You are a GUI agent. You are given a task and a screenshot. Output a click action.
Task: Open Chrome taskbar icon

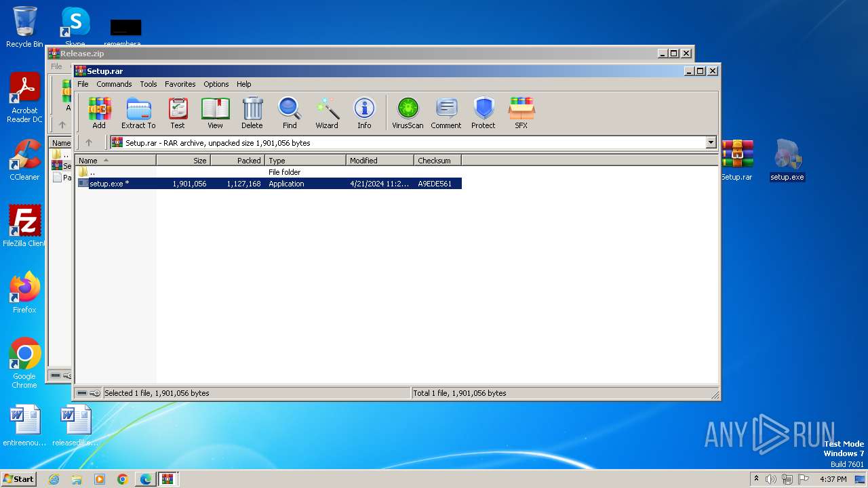(x=123, y=479)
